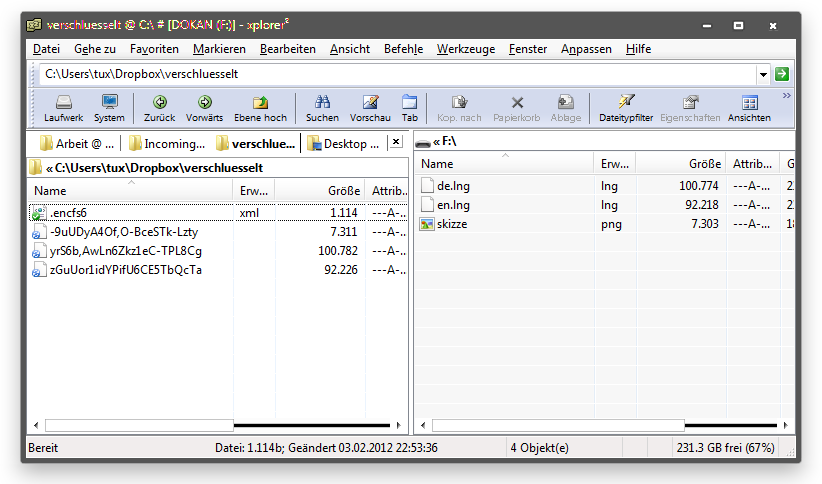
Task: Change view with the Ansichten icon
Action: (749, 107)
